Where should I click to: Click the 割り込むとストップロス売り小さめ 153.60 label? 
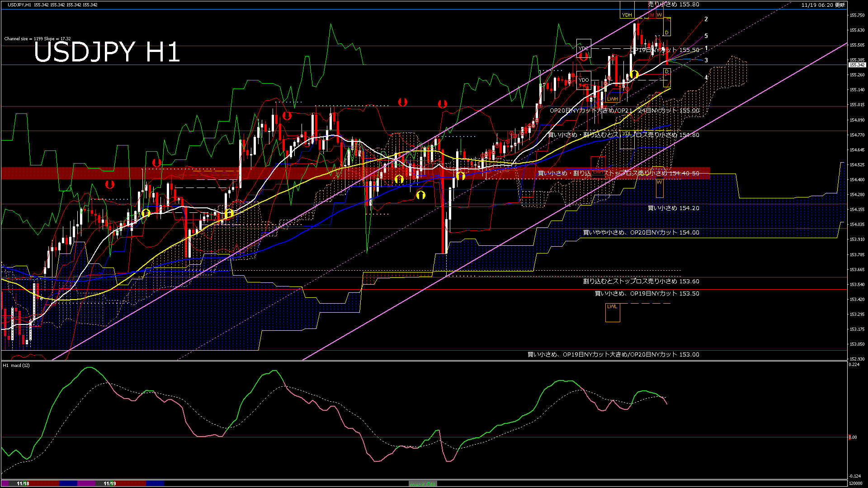coord(641,282)
